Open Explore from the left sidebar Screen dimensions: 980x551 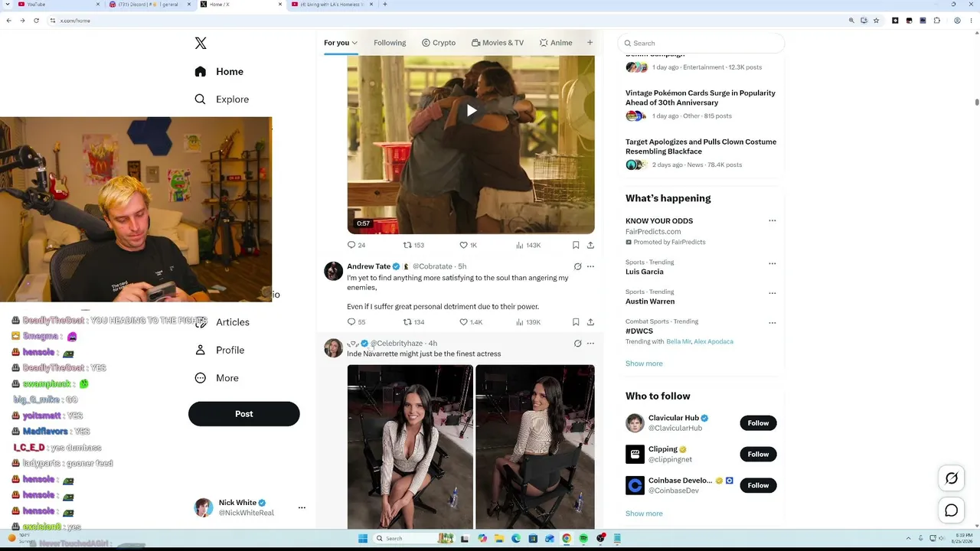coord(222,99)
